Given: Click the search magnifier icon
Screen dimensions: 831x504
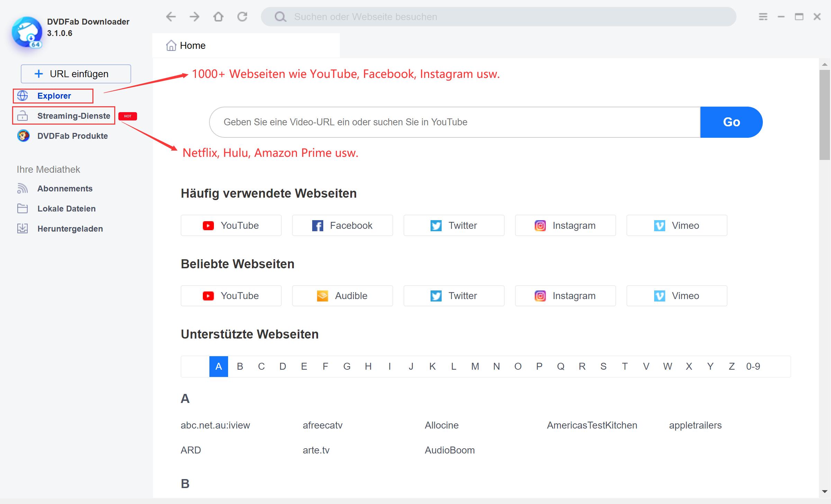Looking at the screenshot, I should click(280, 17).
